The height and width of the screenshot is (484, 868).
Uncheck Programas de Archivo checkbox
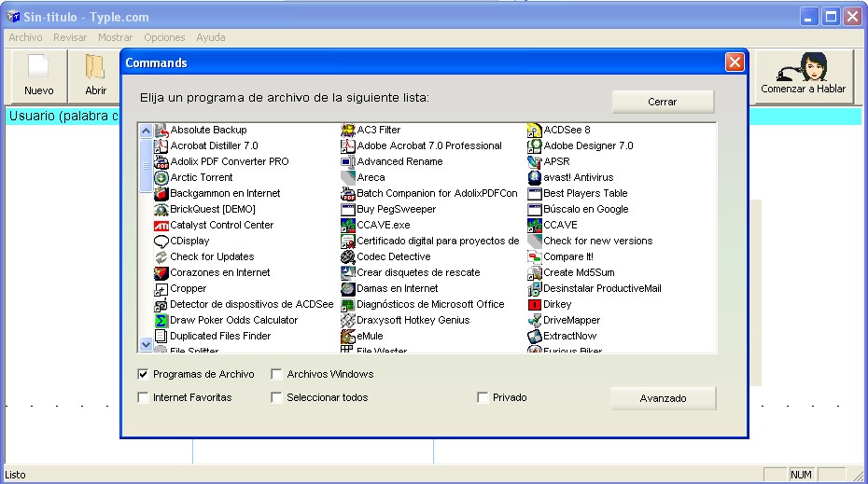[x=143, y=375]
